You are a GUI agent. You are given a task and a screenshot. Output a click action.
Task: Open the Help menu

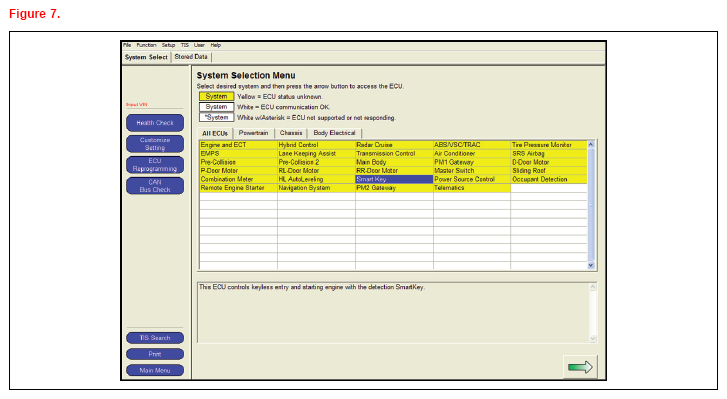tap(216, 45)
